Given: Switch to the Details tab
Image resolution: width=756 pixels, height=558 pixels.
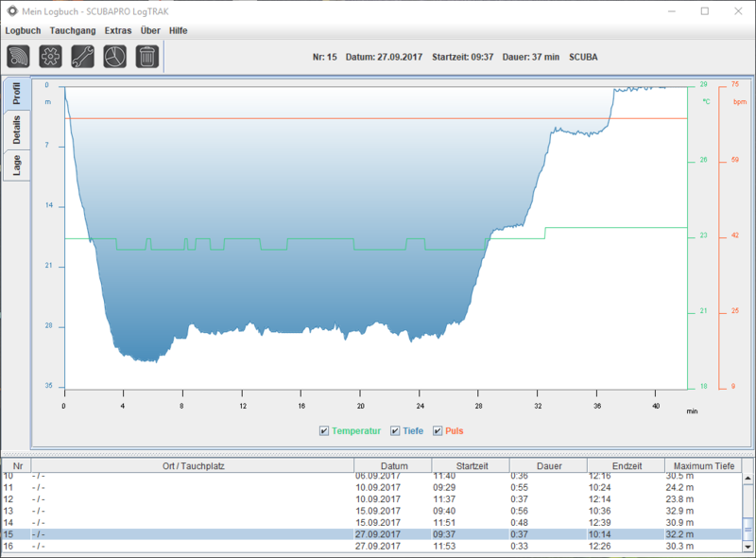Looking at the screenshot, I should pos(17,128).
